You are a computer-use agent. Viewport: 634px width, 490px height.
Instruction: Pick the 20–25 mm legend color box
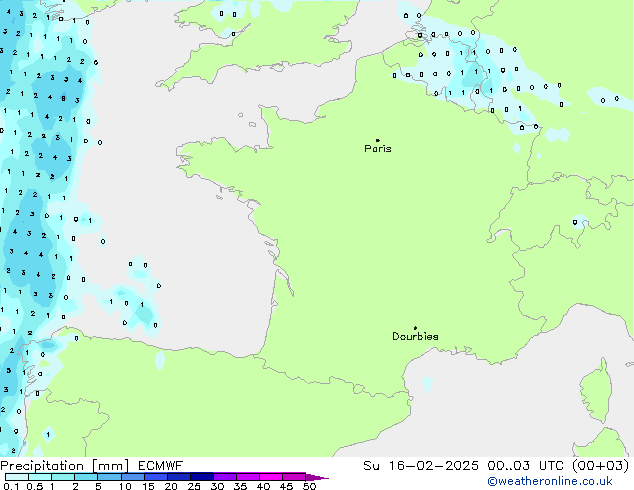[x=179, y=477]
